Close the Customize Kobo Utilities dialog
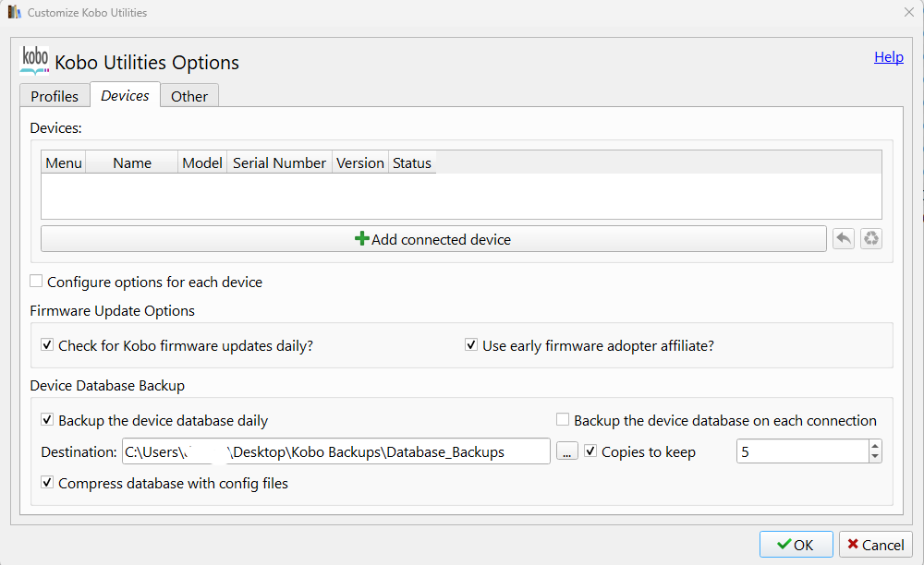 908,13
